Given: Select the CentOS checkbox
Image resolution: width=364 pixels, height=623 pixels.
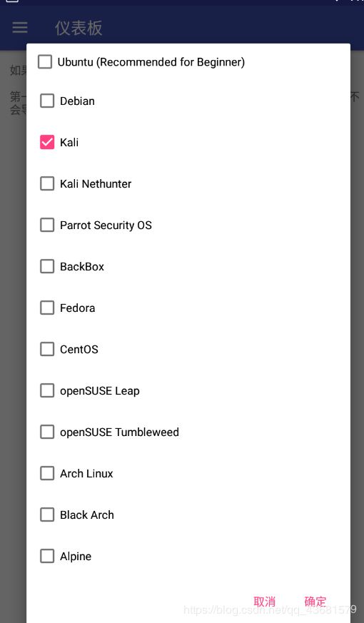Looking at the screenshot, I should [47, 349].
